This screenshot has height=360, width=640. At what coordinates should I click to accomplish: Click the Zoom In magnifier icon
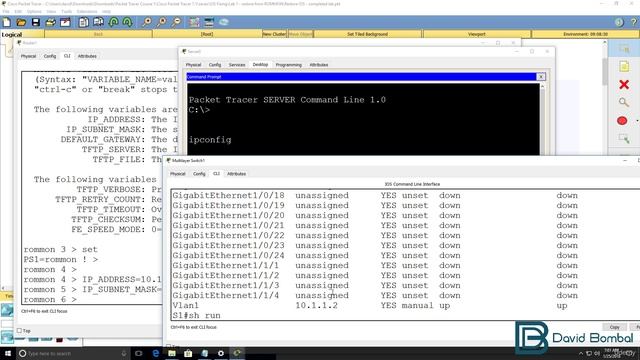click(147, 22)
